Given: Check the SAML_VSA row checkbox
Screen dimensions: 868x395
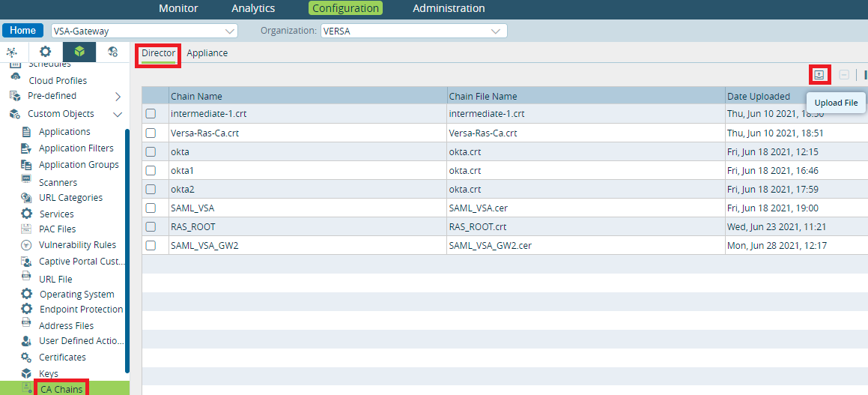Looking at the screenshot, I should coord(151,208).
